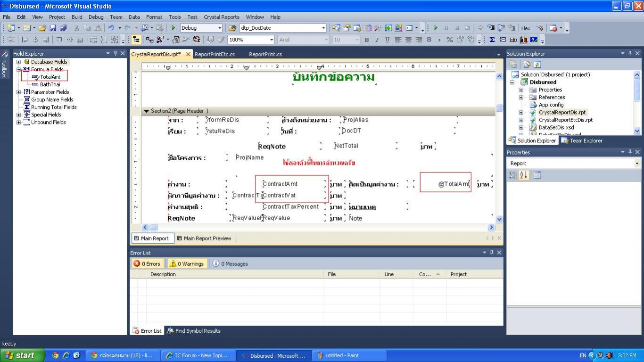The height and width of the screenshot is (362, 644).
Task: Toggle Underline formatting
Action: pos(388,40)
